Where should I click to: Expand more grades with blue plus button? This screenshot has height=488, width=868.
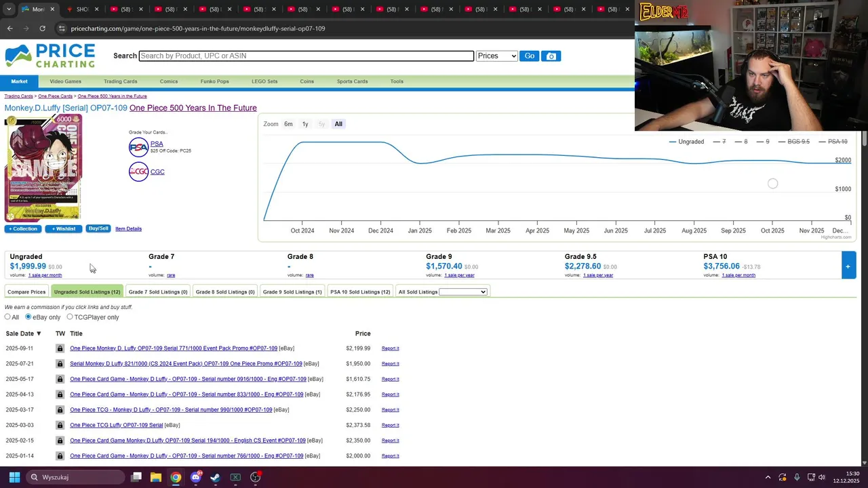(x=848, y=266)
